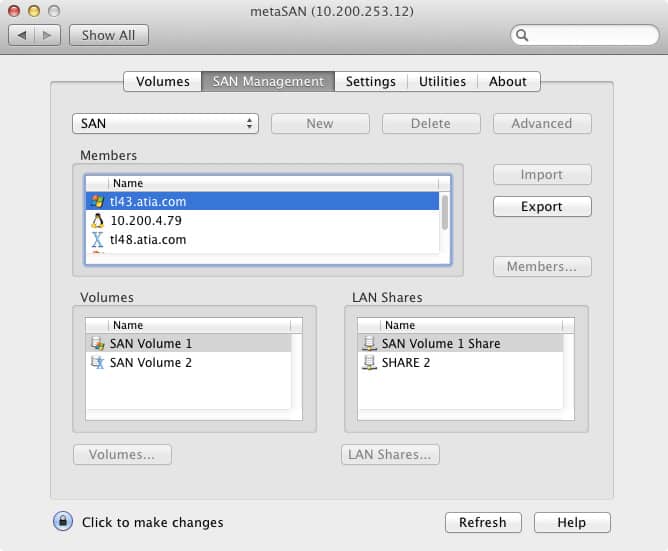Open the About tab
Viewport: 668px width, 551px height.
click(508, 81)
